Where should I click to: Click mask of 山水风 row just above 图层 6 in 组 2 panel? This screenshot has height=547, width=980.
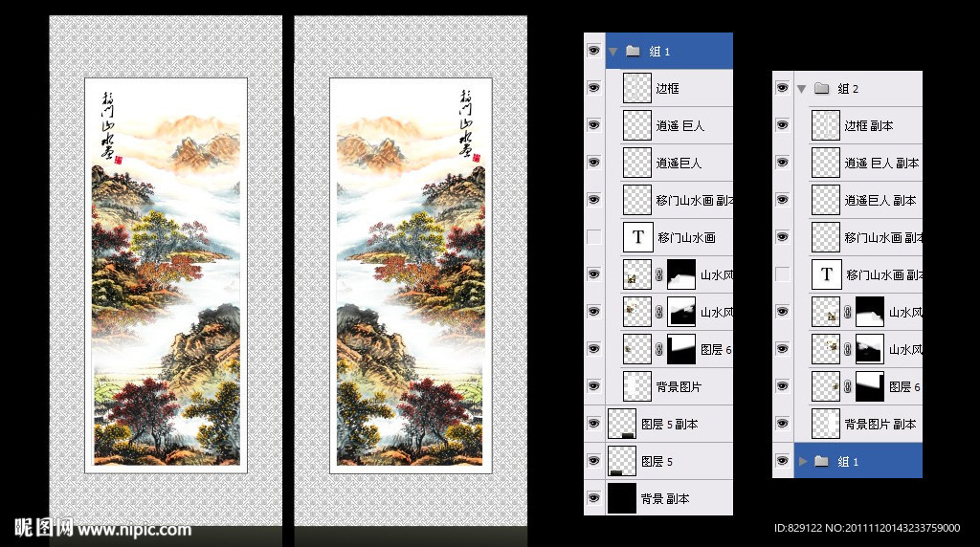pyautogui.click(x=869, y=349)
